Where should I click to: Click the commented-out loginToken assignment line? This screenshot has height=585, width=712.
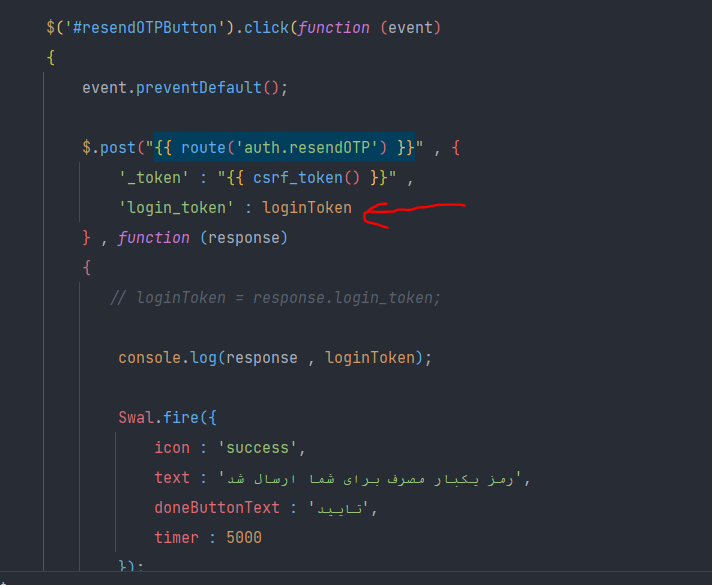tap(275, 298)
